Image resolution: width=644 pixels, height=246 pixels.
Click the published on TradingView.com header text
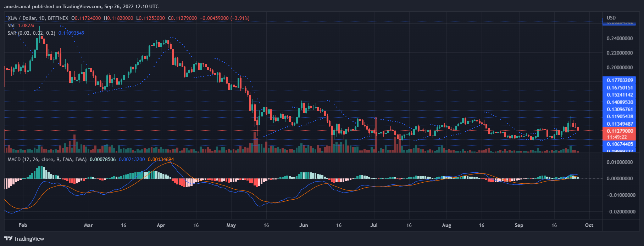[81, 6]
